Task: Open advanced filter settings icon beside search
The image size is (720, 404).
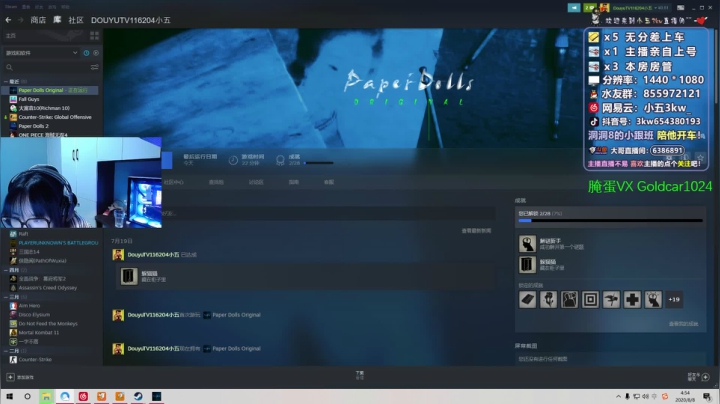Action: click(95, 67)
